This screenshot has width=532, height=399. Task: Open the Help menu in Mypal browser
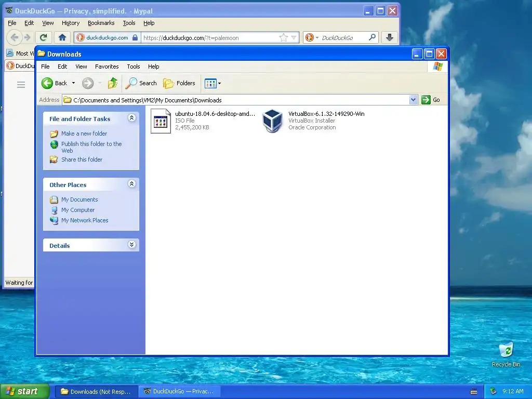pyautogui.click(x=149, y=23)
